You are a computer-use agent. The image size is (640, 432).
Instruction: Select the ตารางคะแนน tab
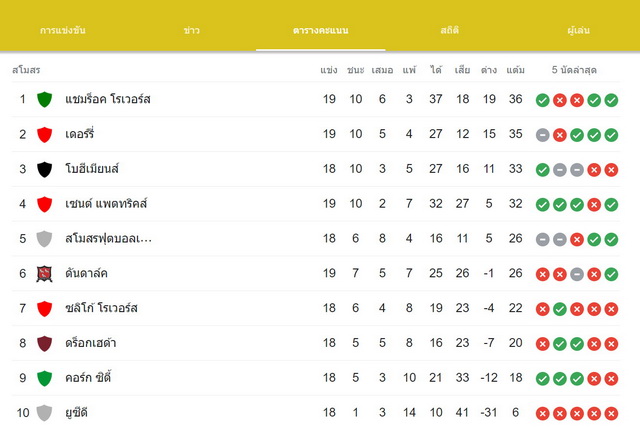pyautogui.click(x=320, y=30)
